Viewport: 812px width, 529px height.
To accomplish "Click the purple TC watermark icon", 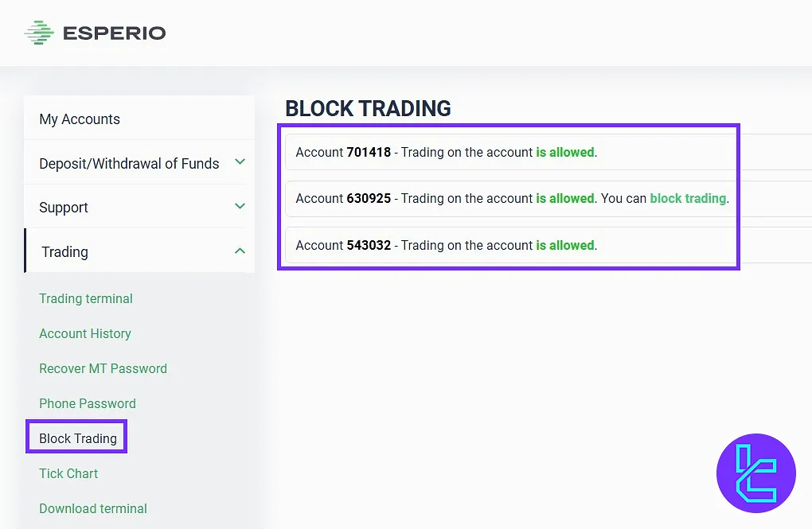I will (x=755, y=473).
